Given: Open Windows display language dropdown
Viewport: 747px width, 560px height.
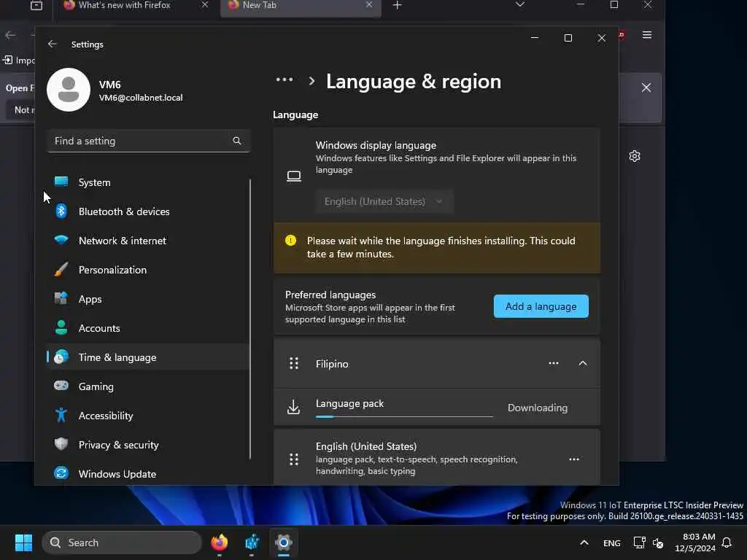Looking at the screenshot, I should (x=384, y=201).
